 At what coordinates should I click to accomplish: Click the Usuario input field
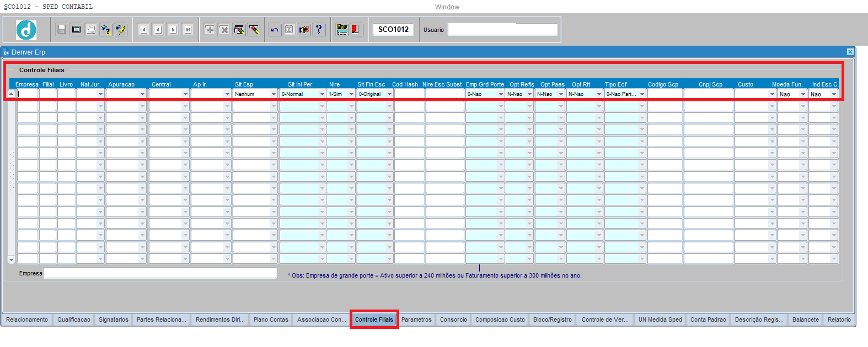point(502,30)
